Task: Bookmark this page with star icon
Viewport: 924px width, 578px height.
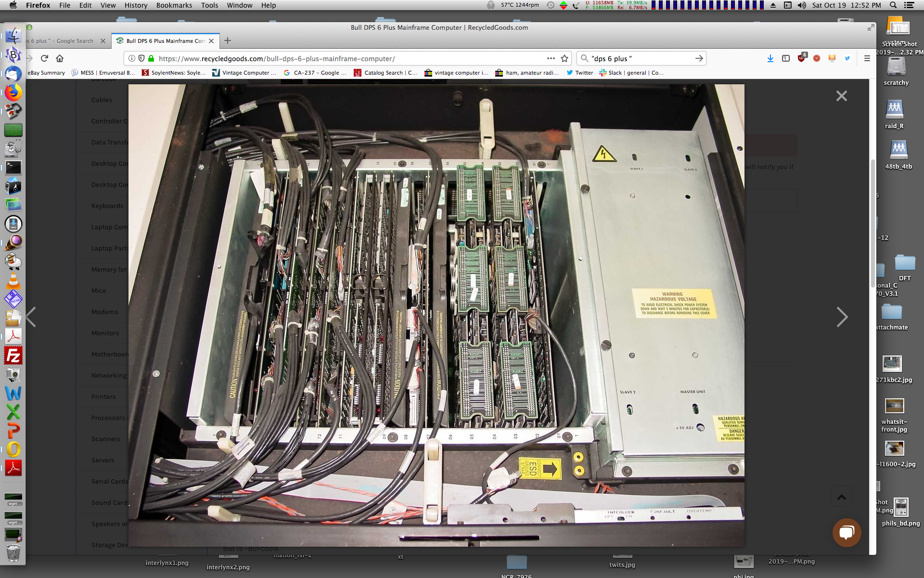Action: tap(565, 58)
